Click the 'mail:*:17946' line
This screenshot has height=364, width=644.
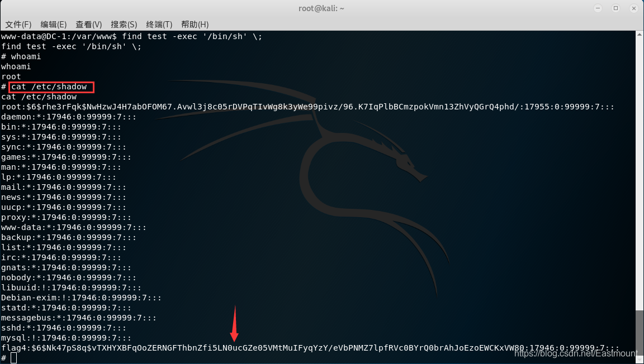click(64, 187)
